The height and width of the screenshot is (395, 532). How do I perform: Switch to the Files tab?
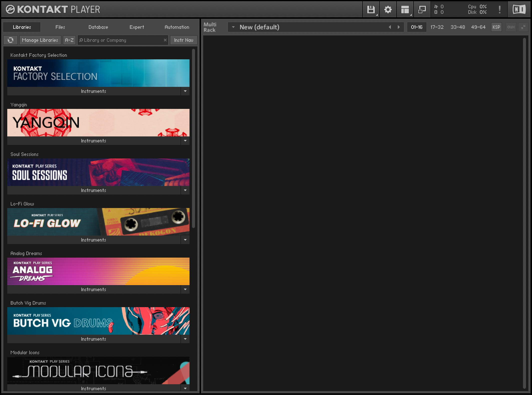[60, 27]
